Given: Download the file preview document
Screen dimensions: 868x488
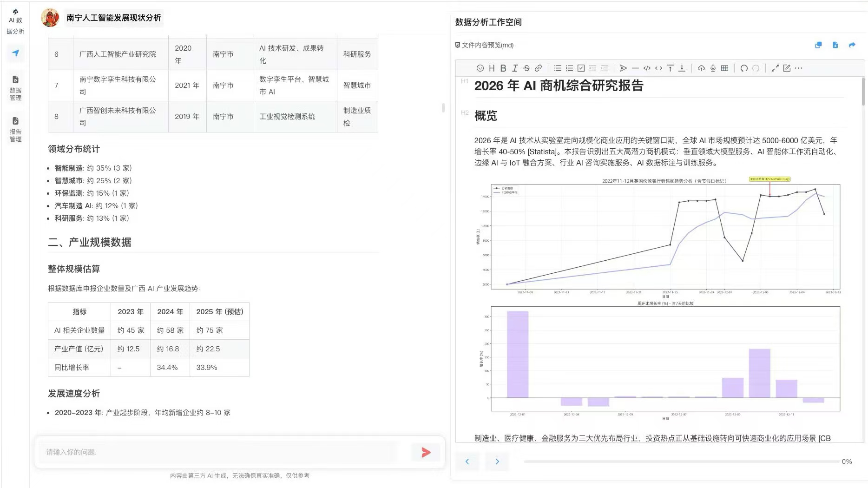Looking at the screenshot, I should tap(835, 45).
